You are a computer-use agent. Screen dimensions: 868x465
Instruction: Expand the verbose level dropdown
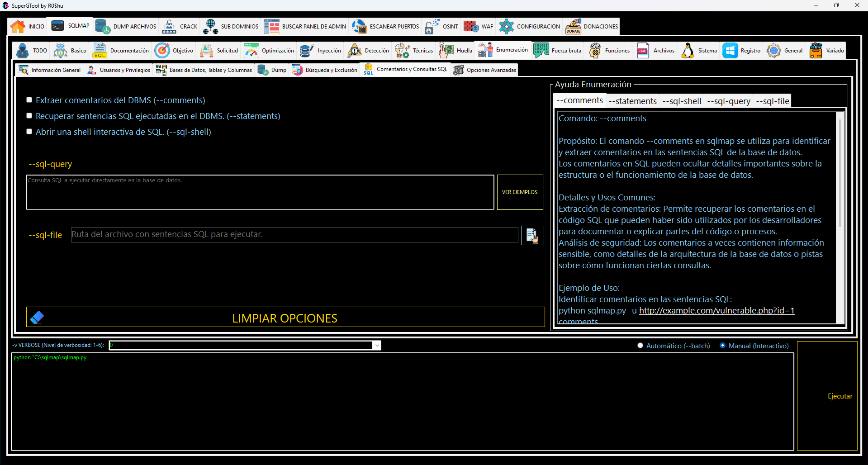(x=377, y=346)
